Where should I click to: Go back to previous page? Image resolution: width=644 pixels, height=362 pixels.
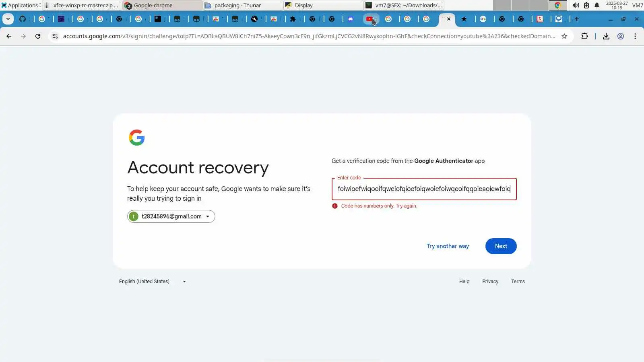pos(9,36)
